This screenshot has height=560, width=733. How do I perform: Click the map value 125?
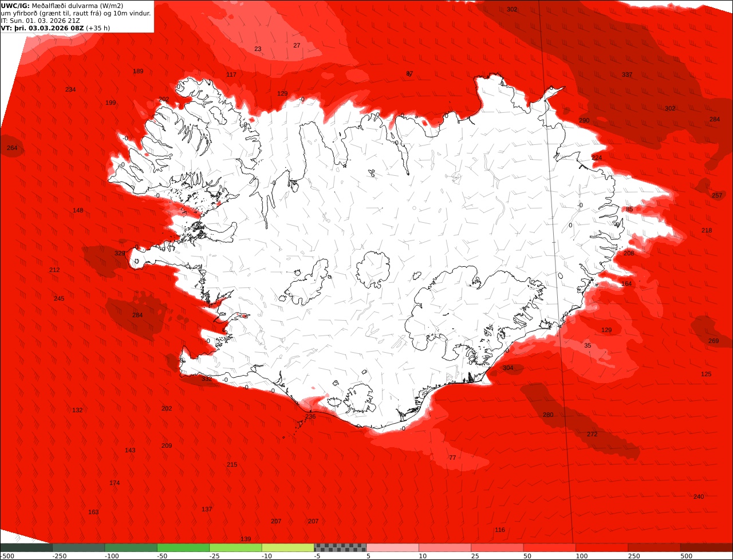pos(706,374)
